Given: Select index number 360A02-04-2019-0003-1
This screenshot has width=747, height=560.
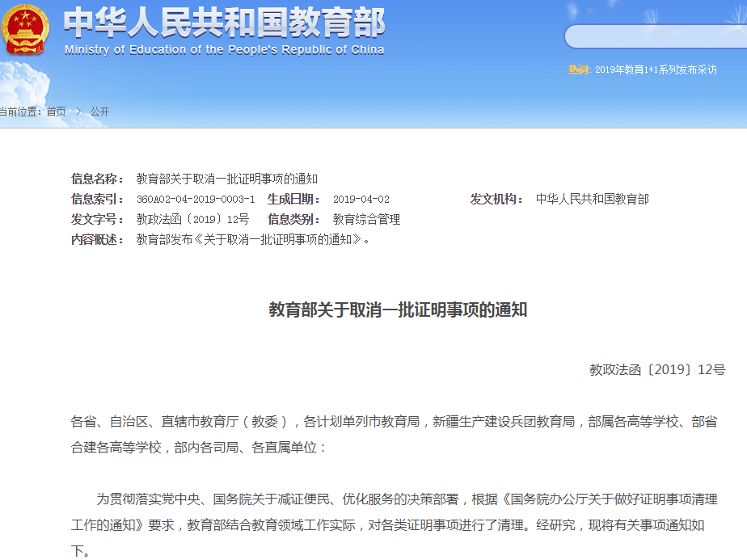Looking at the screenshot, I should click(x=196, y=199).
